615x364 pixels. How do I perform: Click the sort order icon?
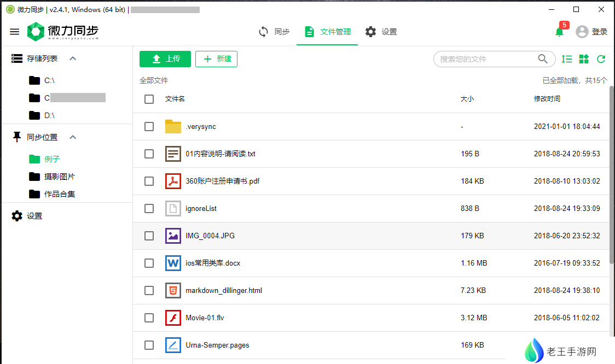click(567, 59)
